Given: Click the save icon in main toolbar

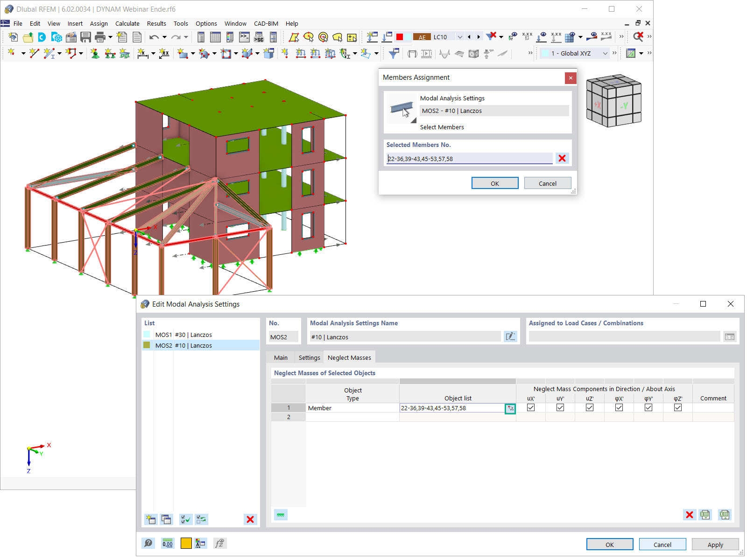Looking at the screenshot, I should click(85, 37).
